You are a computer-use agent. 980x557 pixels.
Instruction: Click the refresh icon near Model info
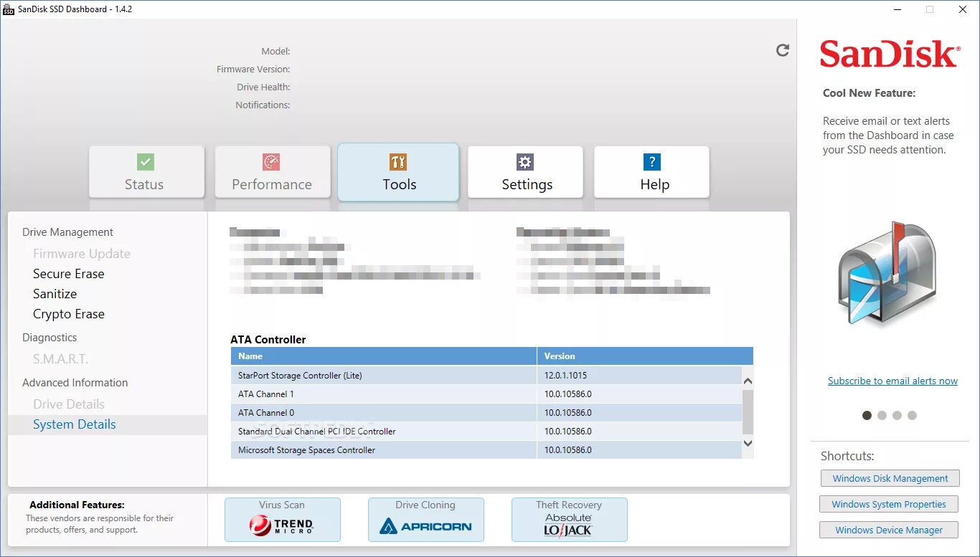click(x=782, y=50)
